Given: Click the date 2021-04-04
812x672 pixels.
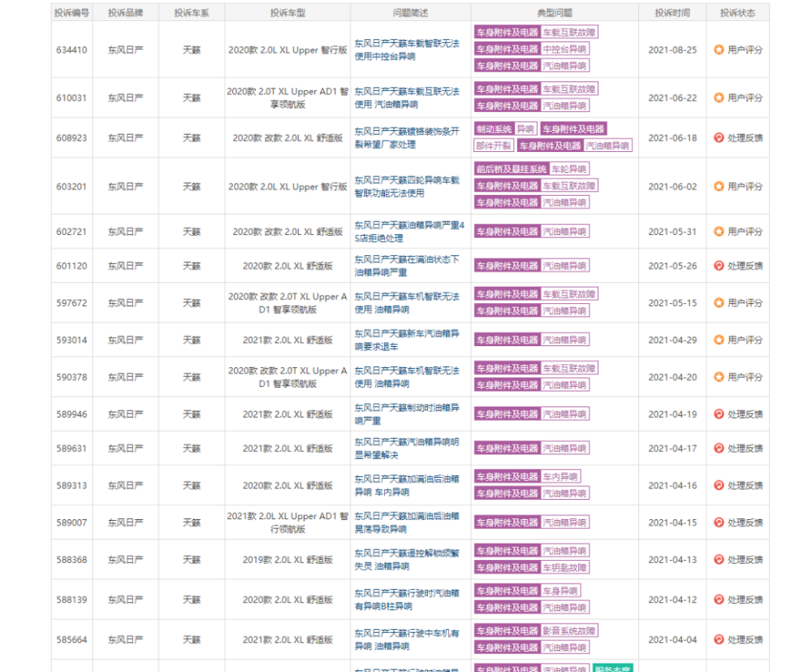Looking at the screenshot, I should click(x=672, y=639).
